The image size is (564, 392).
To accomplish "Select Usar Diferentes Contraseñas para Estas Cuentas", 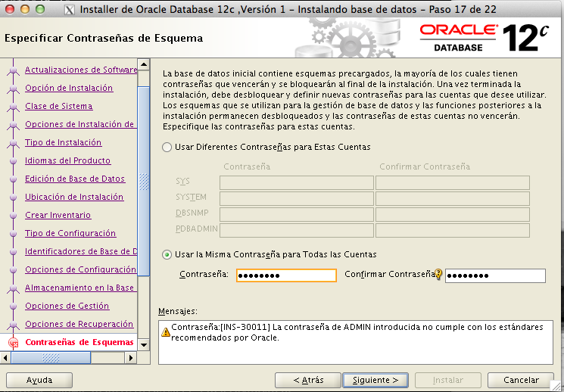I will [167, 147].
